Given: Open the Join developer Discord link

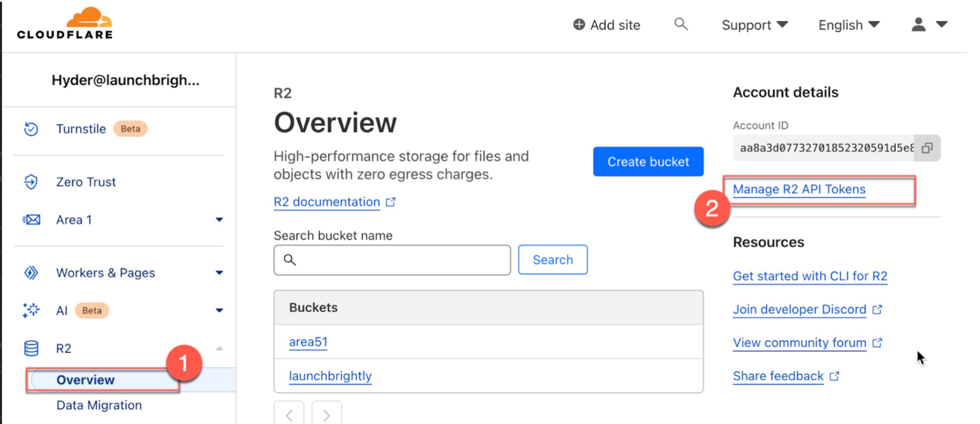Looking at the screenshot, I should pos(799,310).
